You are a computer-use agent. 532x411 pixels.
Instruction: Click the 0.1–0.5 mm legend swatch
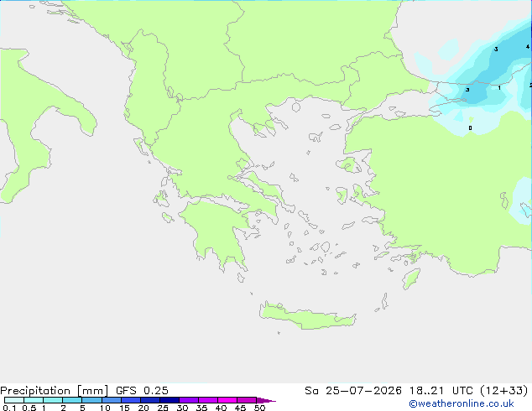click(x=14, y=400)
